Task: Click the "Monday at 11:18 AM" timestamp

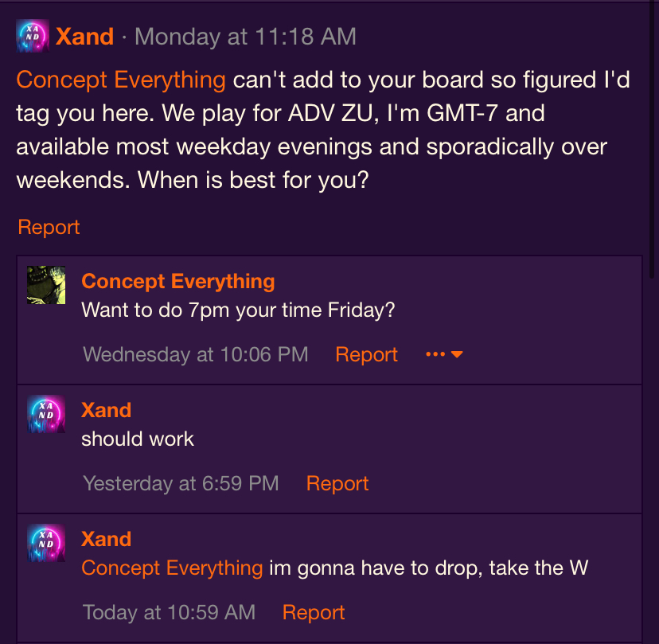Action: click(x=245, y=37)
